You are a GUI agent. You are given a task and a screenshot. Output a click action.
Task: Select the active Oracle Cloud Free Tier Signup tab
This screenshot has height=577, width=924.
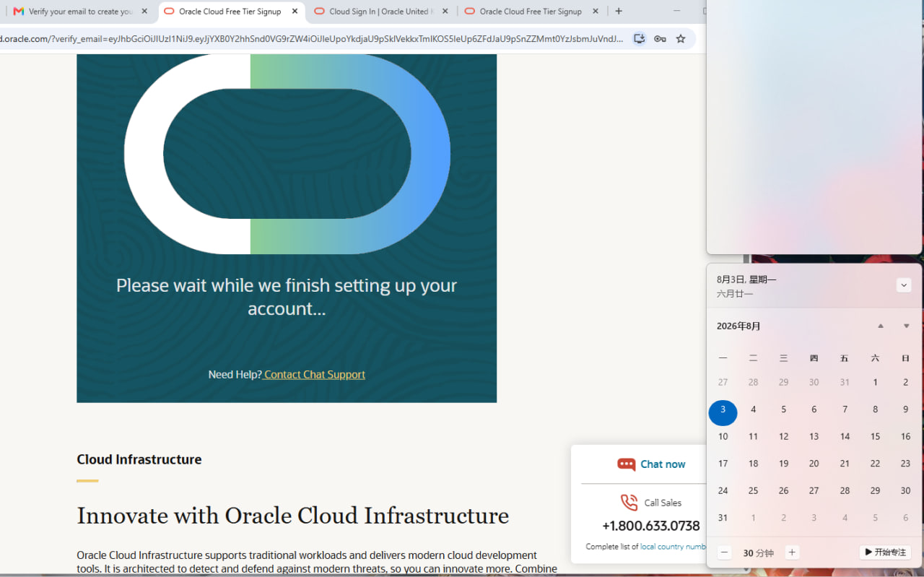[x=230, y=12]
